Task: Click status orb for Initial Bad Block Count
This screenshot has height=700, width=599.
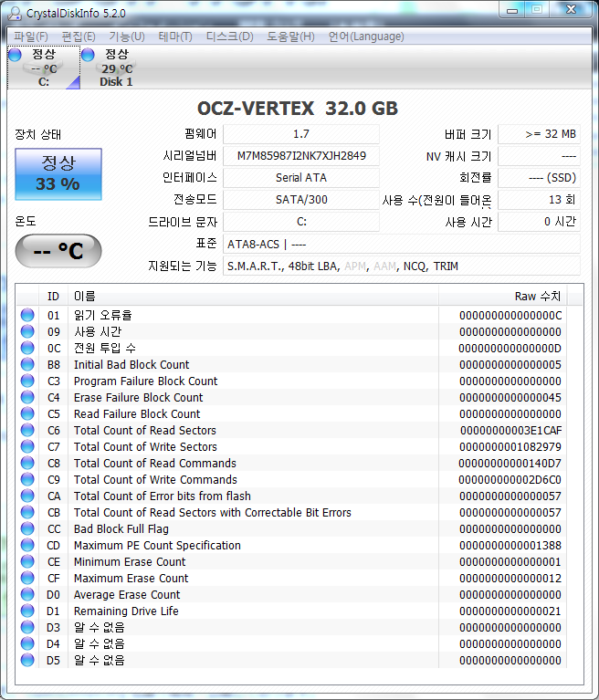Action: coord(27,365)
